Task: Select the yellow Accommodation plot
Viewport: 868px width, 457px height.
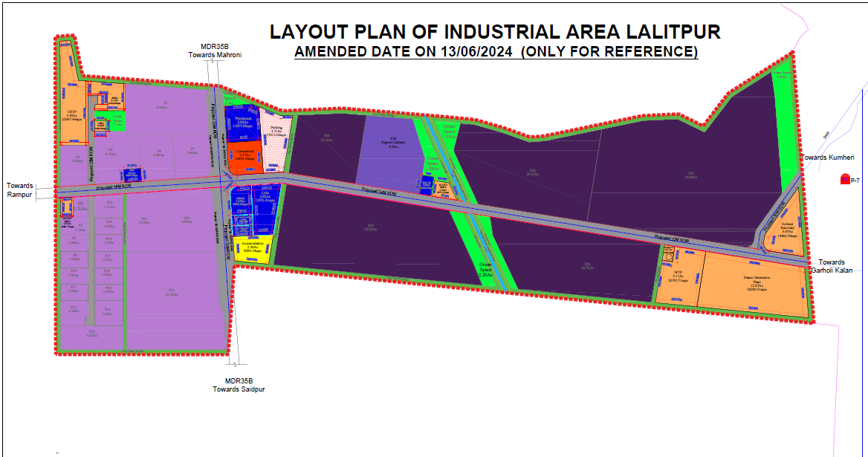Action: [x=252, y=248]
